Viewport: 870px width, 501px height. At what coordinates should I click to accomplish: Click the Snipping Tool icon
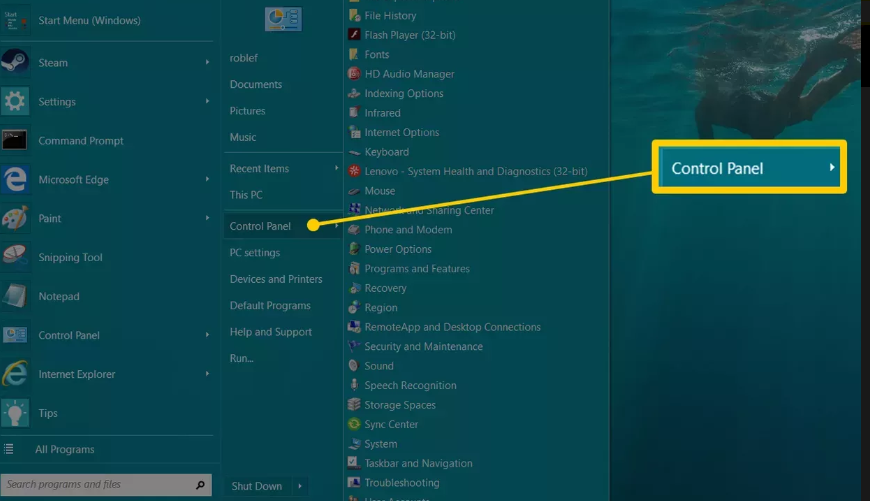click(15, 256)
